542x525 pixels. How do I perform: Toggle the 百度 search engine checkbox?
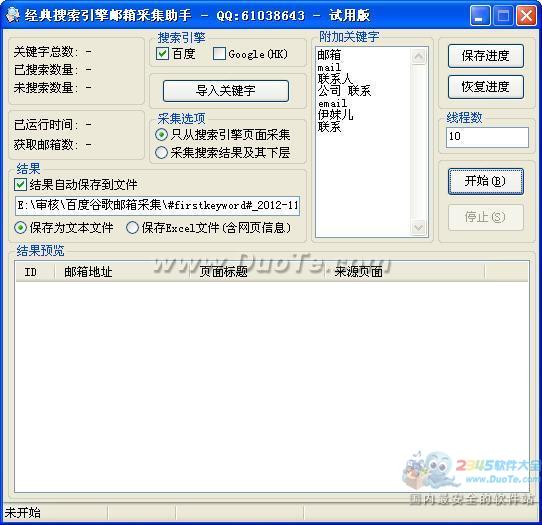tap(162, 54)
